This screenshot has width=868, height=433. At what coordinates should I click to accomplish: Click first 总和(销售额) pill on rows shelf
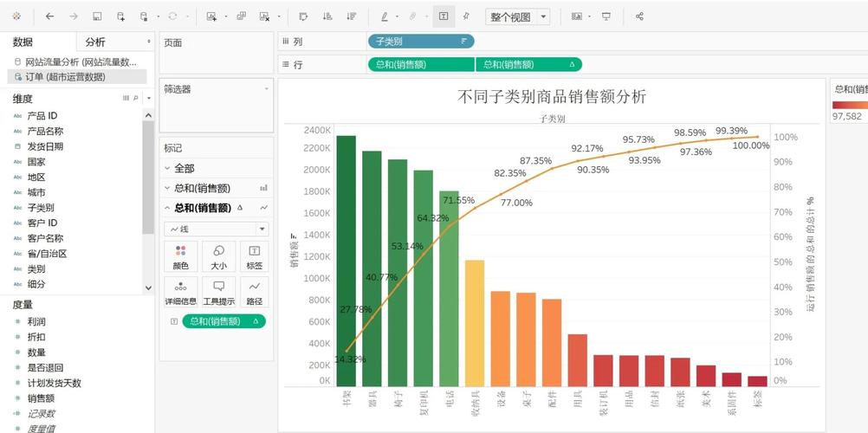(x=421, y=64)
